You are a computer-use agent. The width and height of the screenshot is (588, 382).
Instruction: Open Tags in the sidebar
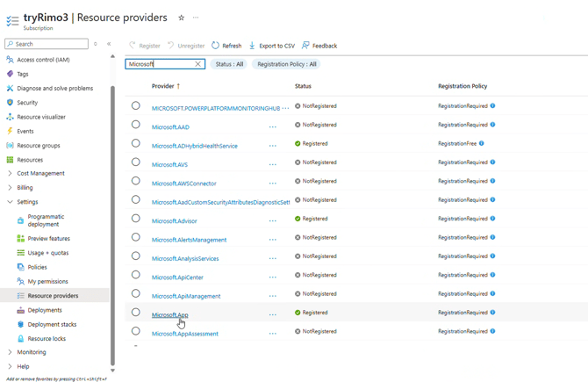pyautogui.click(x=23, y=74)
